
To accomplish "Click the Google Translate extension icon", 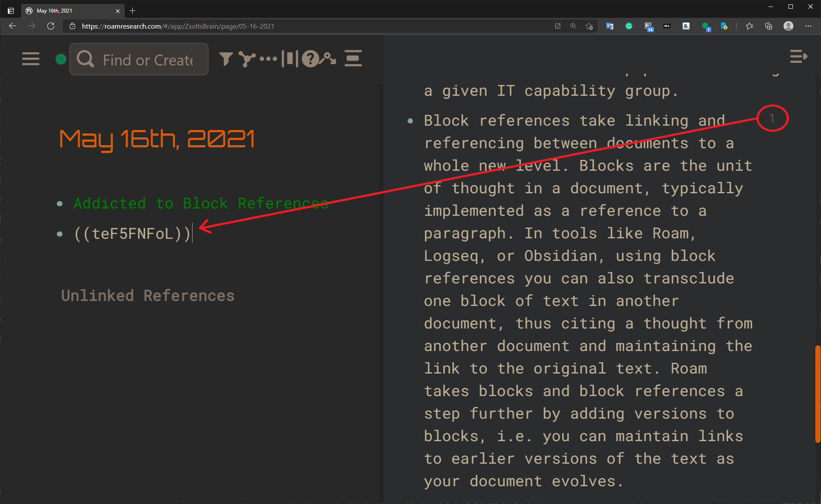I will 609,26.
